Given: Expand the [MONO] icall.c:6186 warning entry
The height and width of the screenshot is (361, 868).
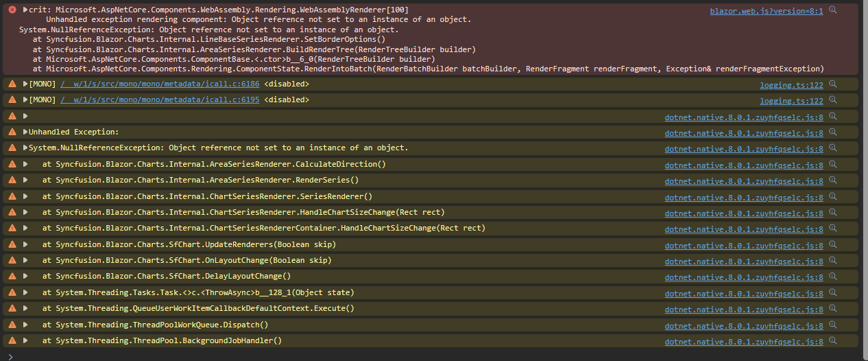Looking at the screenshot, I should click(x=25, y=84).
